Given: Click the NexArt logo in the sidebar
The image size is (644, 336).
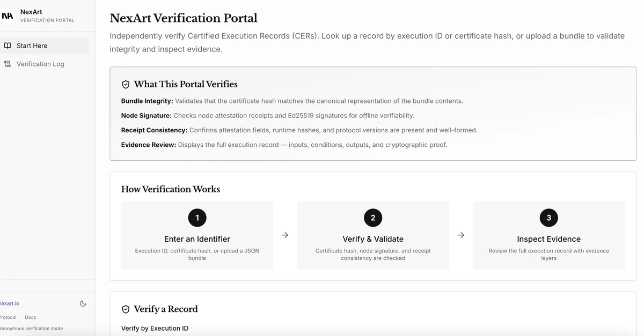Looking at the screenshot, I should click(x=8, y=16).
